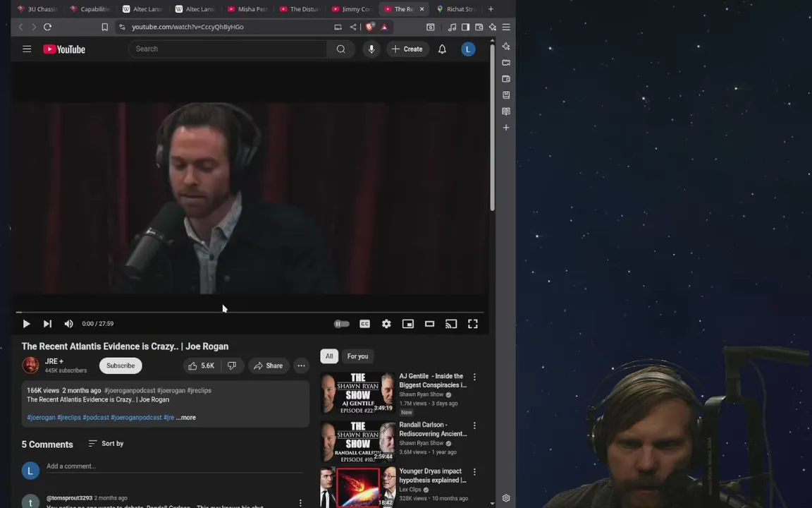
Task: Expand the description with ...more
Action: click(186, 417)
